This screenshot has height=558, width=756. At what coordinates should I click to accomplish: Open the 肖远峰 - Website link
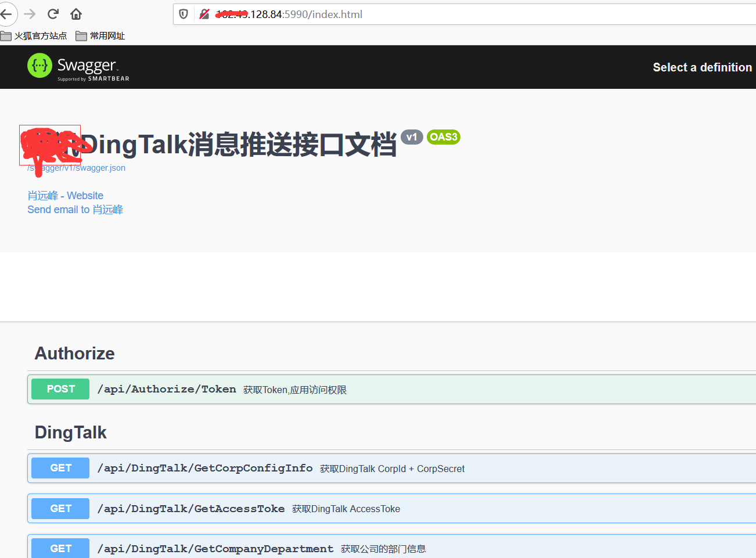point(66,196)
